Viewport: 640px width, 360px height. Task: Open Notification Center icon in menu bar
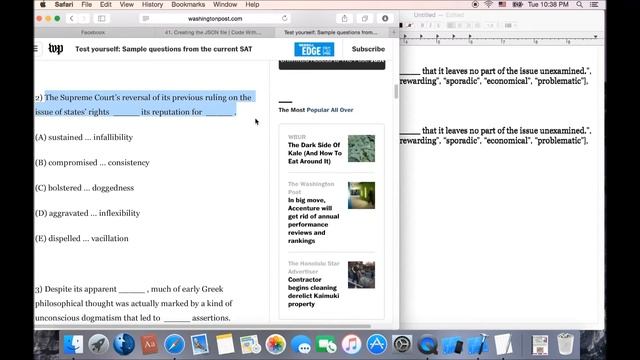tap(594, 4)
